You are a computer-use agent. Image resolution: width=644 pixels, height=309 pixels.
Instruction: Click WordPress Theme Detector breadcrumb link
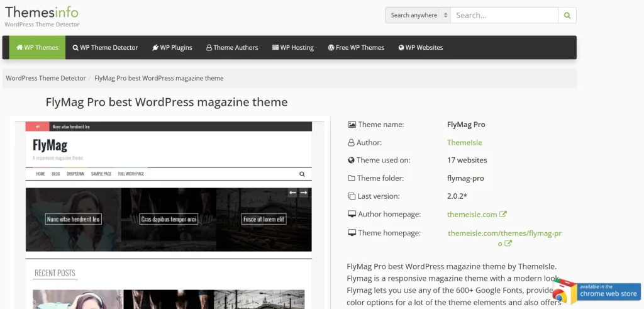click(45, 78)
